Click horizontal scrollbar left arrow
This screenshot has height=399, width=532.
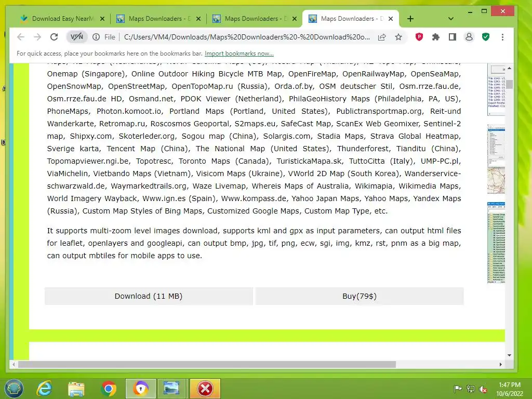click(14, 364)
